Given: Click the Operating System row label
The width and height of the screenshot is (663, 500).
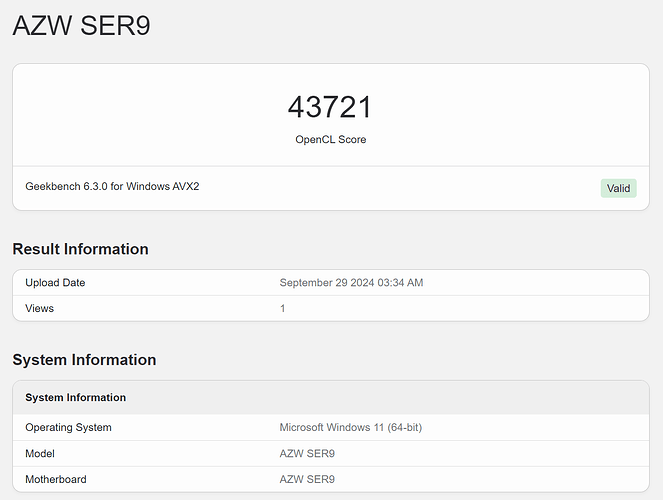Looking at the screenshot, I should (68, 428).
